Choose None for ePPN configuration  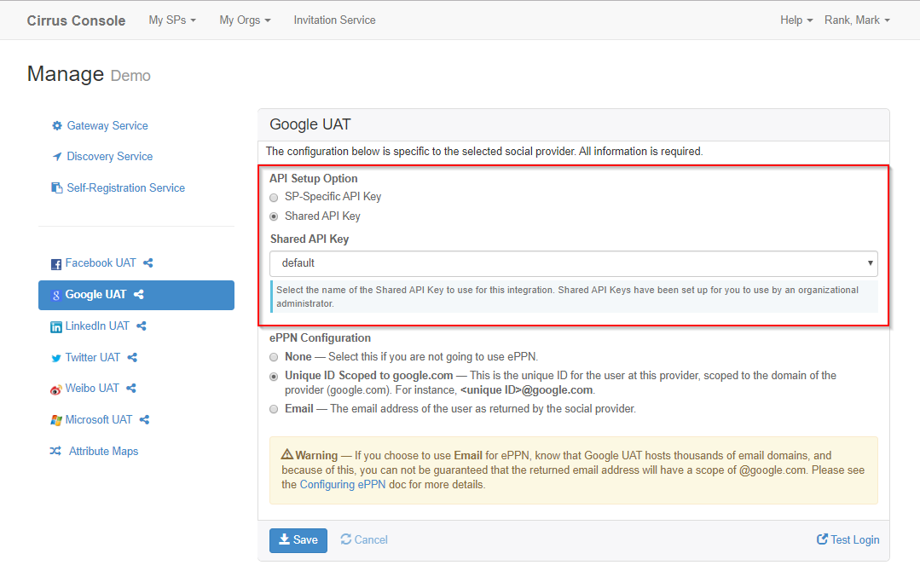tap(274, 357)
